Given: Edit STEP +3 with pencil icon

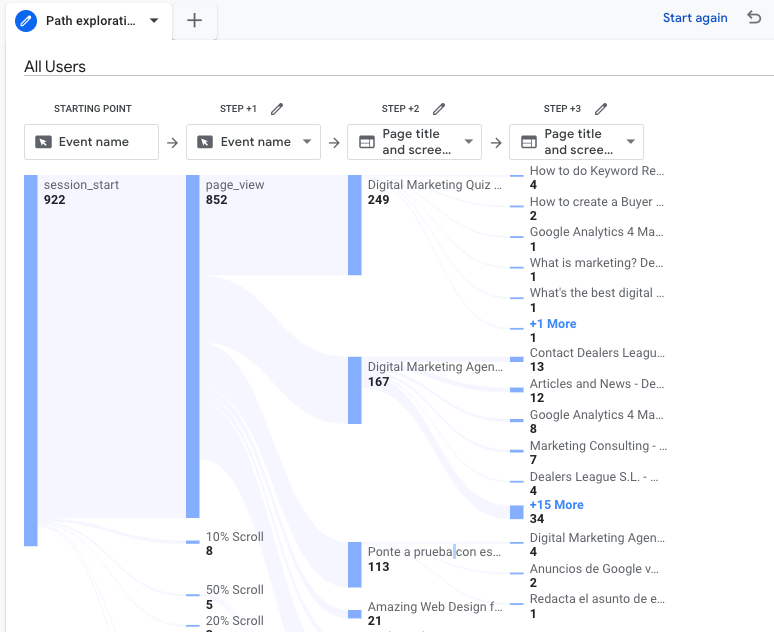Looking at the screenshot, I should coord(601,109).
